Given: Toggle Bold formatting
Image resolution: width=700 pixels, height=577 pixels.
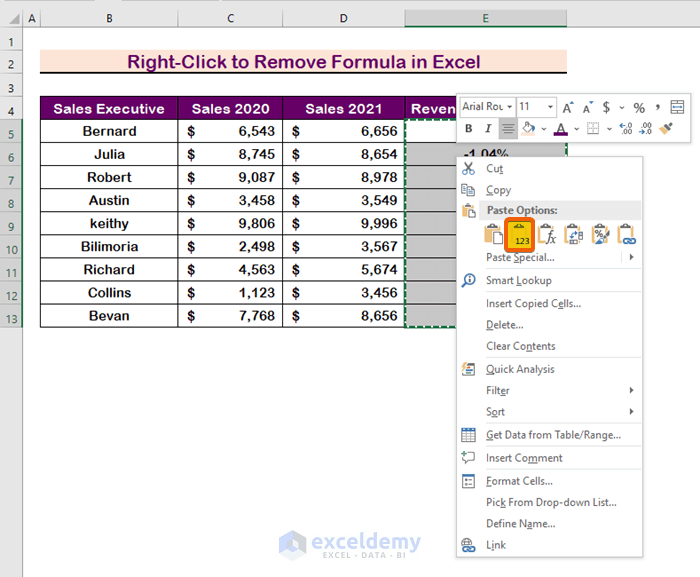Looking at the screenshot, I should click(468, 129).
